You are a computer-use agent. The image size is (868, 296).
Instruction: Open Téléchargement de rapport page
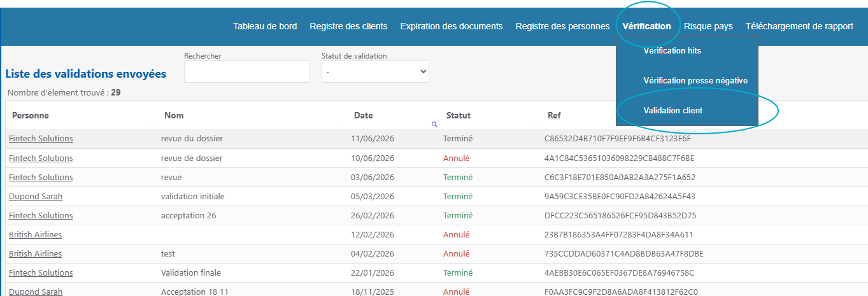tap(799, 26)
